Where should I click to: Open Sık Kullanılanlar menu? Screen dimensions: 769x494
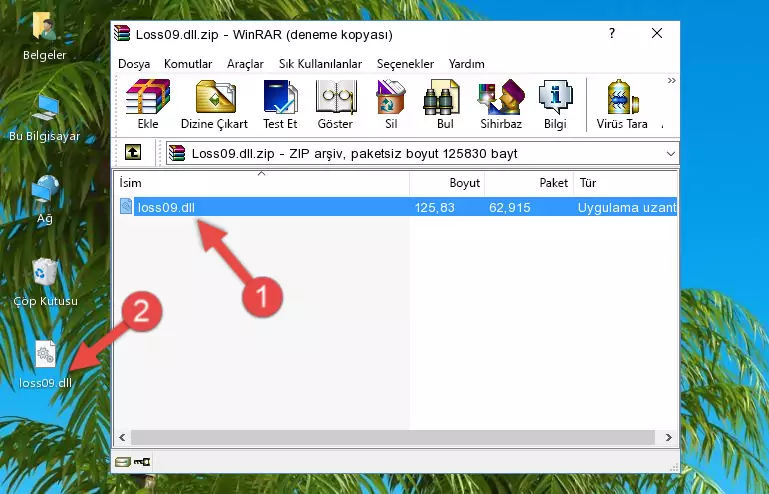click(x=320, y=64)
